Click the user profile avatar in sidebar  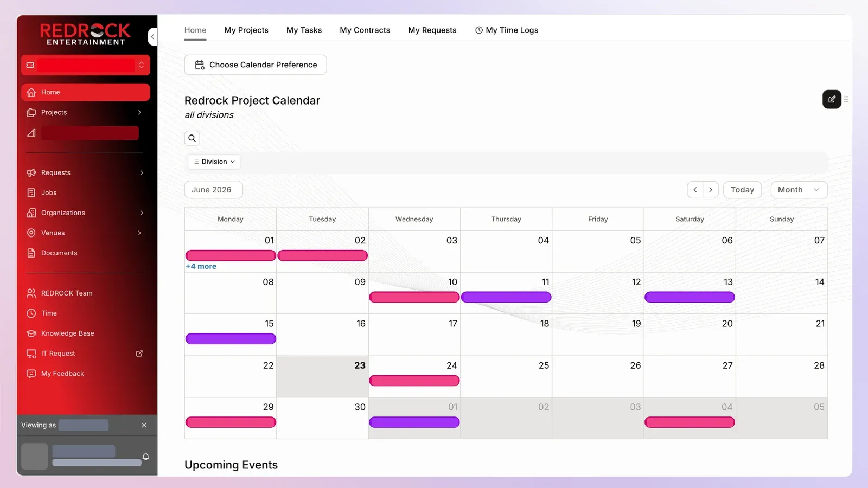point(35,457)
